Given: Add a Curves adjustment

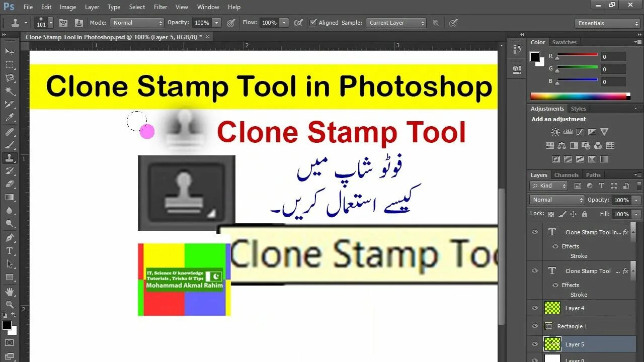Looking at the screenshot, I should point(580,132).
